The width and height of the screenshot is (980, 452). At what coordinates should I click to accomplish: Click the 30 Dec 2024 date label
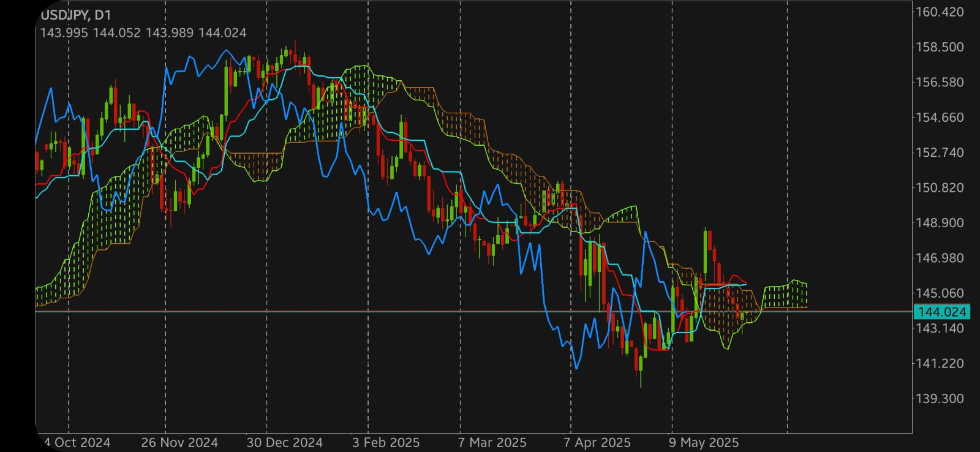pyautogui.click(x=284, y=442)
